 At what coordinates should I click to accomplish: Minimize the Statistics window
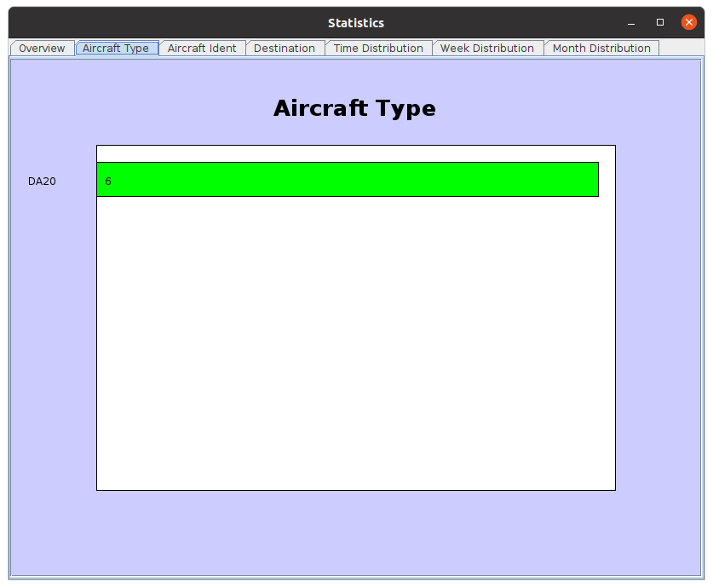(x=631, y=23)
